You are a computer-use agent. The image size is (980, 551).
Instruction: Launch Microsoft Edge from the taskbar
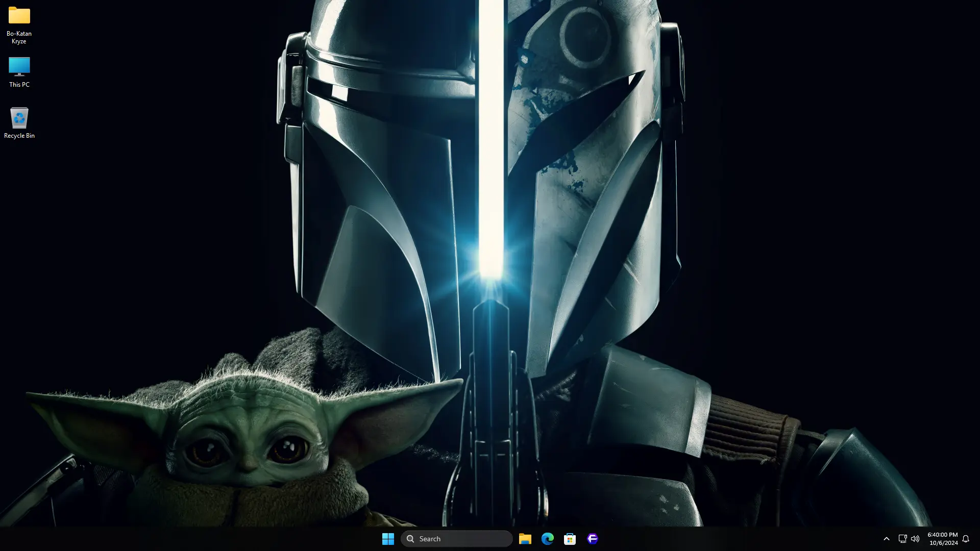(548, 539)
